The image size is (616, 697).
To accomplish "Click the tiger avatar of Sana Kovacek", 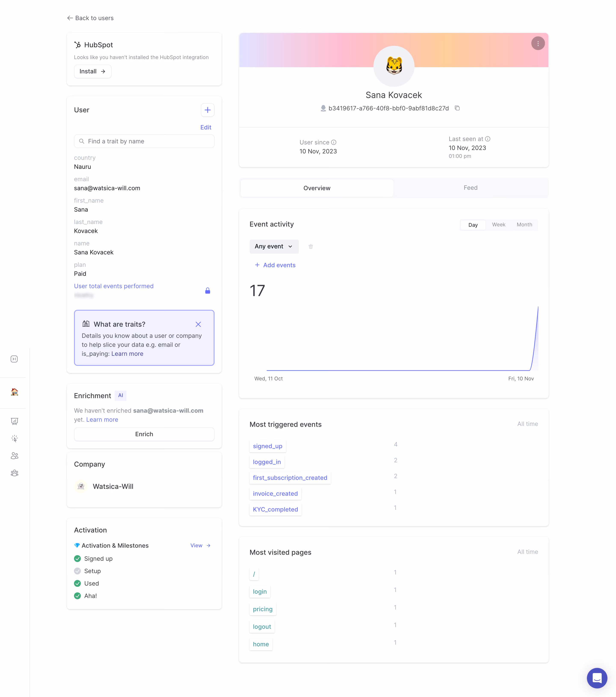I will pyautogui.click(x=394, y=66).
